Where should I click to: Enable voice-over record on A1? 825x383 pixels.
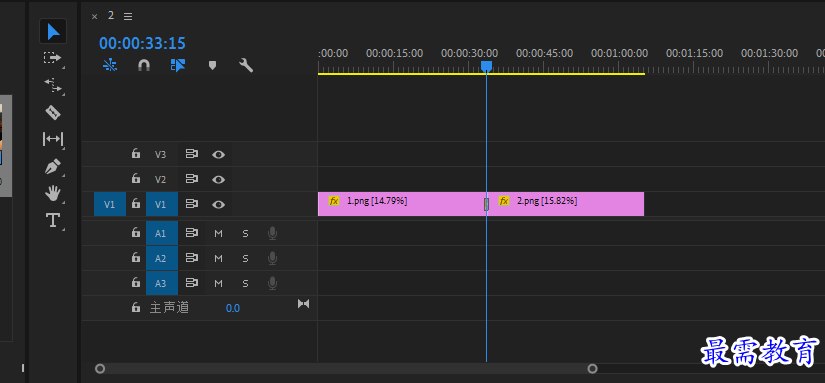point(272,233)
